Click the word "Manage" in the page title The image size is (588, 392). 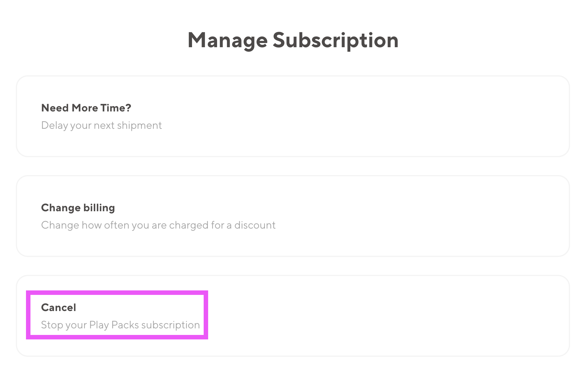point(228,40)
